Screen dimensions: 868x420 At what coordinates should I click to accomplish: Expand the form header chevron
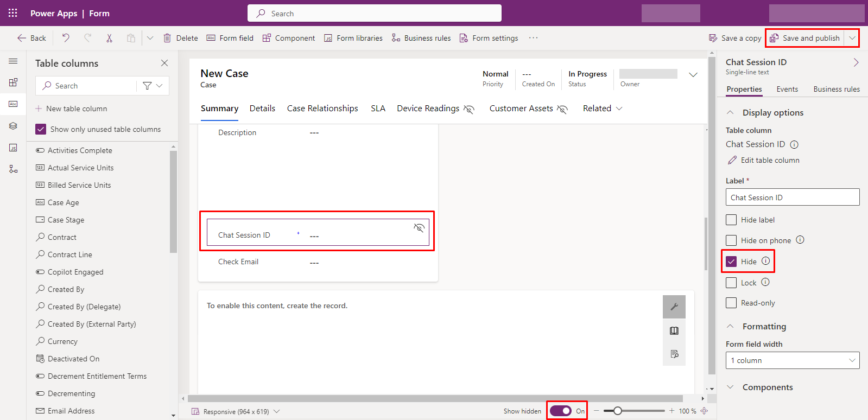point(693,75)
